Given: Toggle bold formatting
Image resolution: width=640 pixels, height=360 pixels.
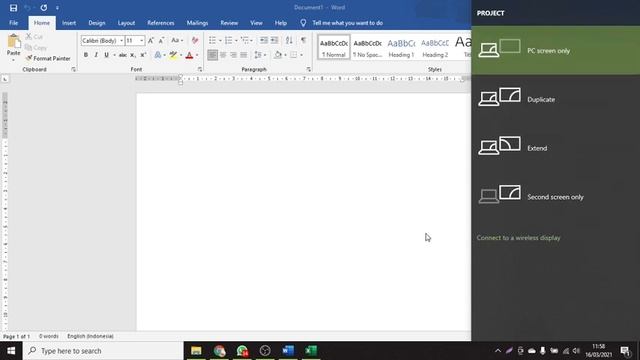Looking at the screenshot, I should click(x=86, y=55).
